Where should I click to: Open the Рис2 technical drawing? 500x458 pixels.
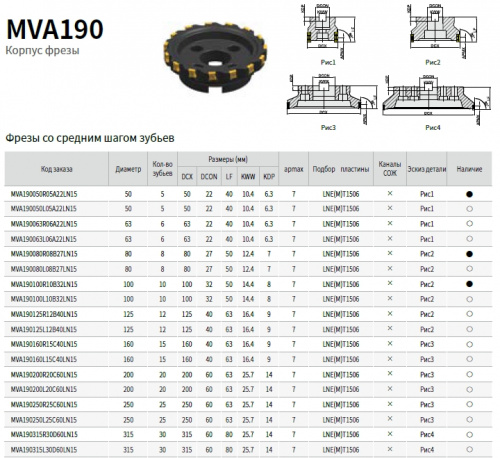tap(443, 32)
